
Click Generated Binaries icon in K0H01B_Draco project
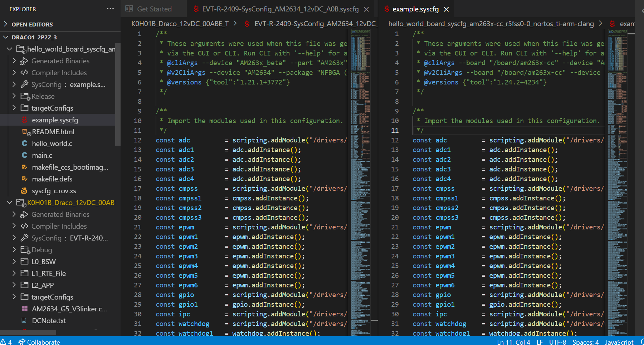point(24,215)
